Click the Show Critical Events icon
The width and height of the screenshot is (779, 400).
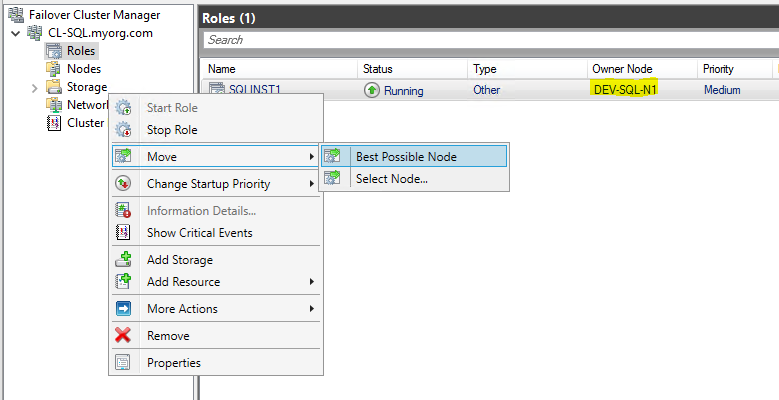[123, 233]
